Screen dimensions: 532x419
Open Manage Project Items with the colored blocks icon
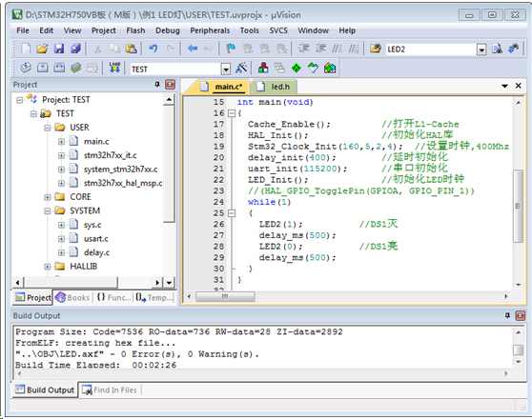click(263, 69)
